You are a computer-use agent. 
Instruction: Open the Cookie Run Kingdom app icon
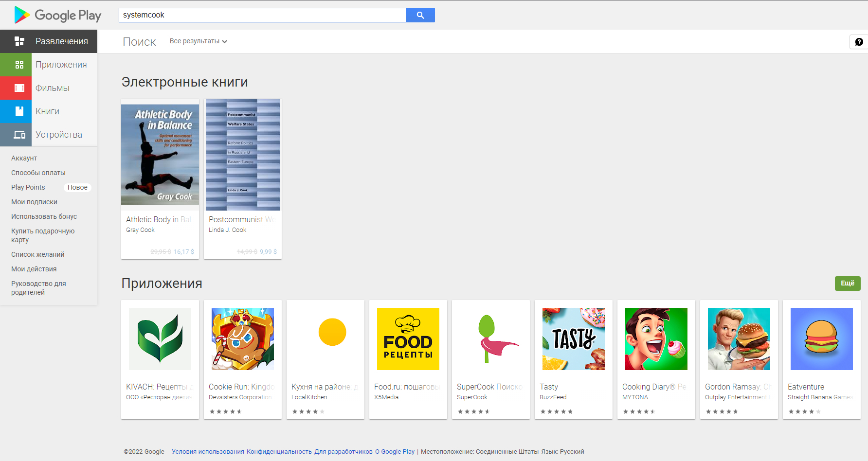pos(243,339)
